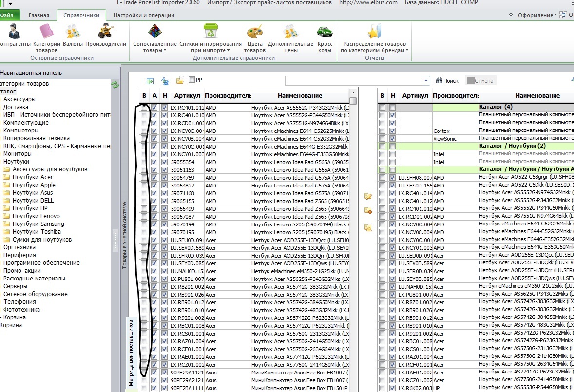
Task: Select Ноутбуки category in navigation tree
Action: coord(16,161)
